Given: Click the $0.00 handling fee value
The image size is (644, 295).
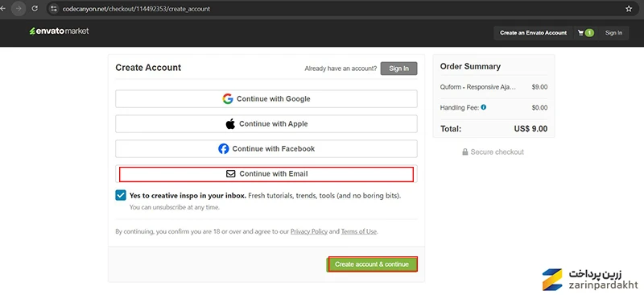Looking at the screenshot, I should 539,108.
